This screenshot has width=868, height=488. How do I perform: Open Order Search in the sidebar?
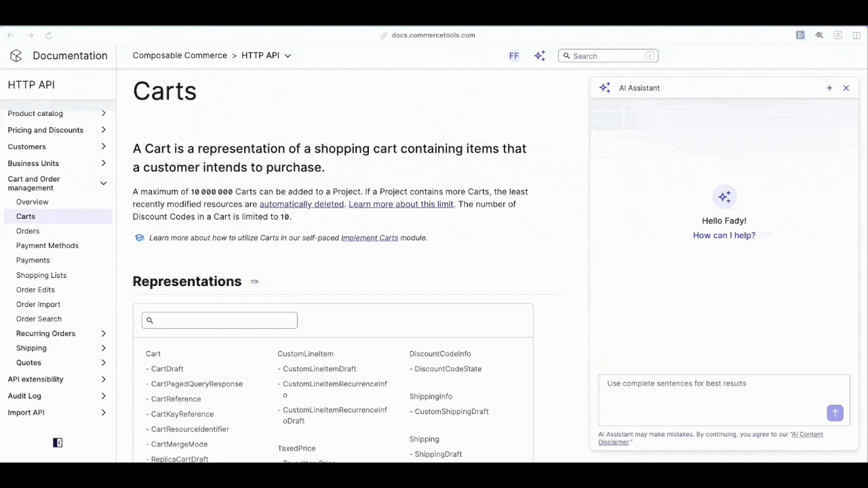coord(39,319)
